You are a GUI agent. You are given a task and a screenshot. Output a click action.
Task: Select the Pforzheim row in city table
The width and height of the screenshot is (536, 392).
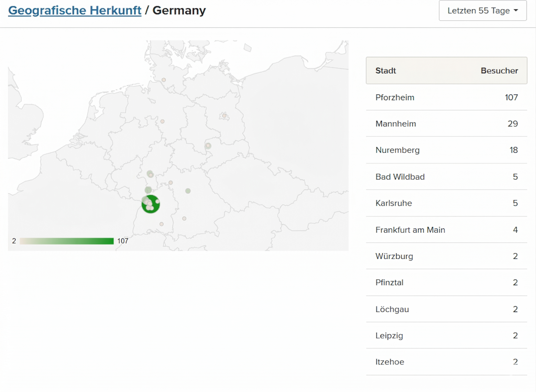point(446,97)
